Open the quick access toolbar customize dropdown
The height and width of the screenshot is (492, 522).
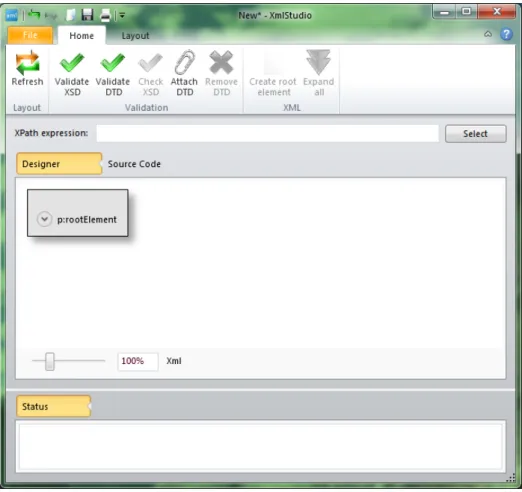pos(122,15)
